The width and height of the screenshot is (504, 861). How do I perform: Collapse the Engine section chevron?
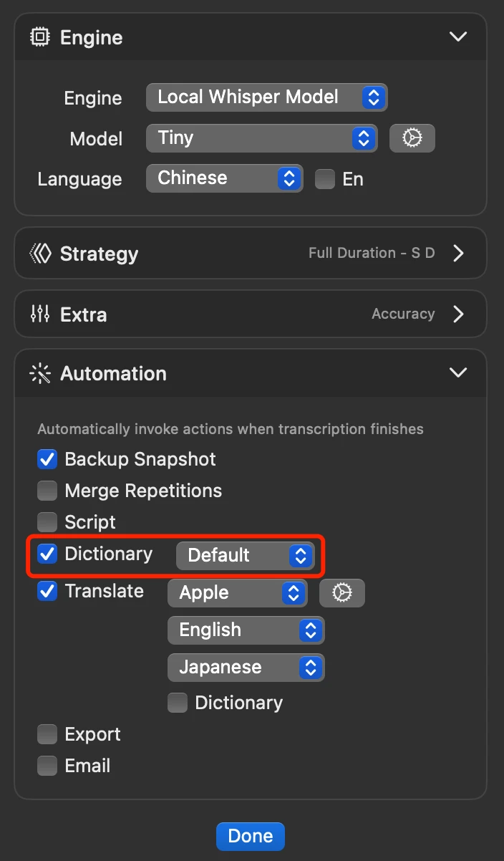457,37
